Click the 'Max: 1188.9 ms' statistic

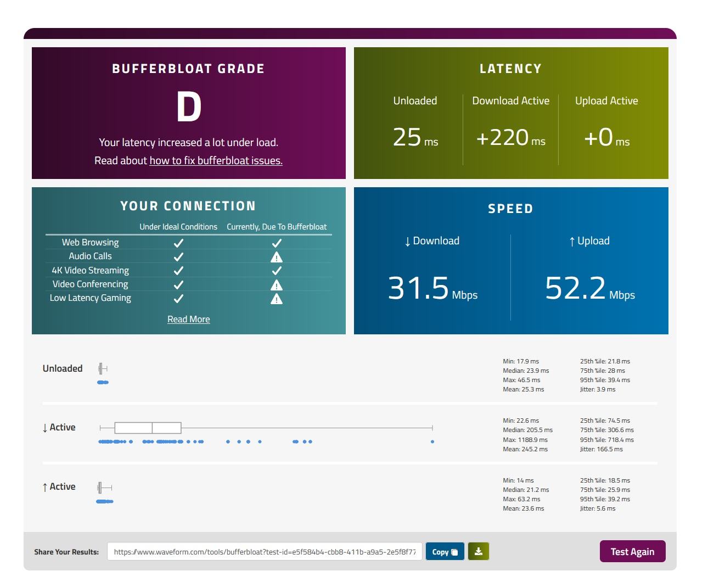click(x=525, y=440)
